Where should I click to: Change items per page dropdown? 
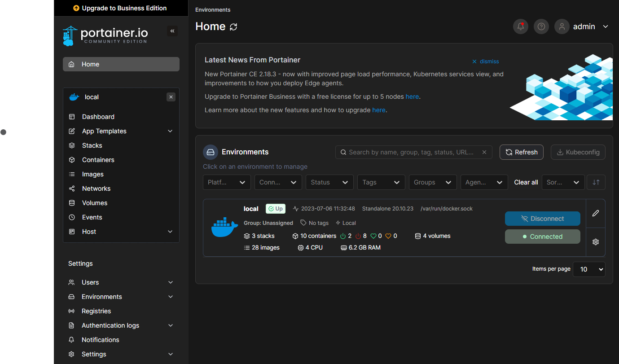589,269
